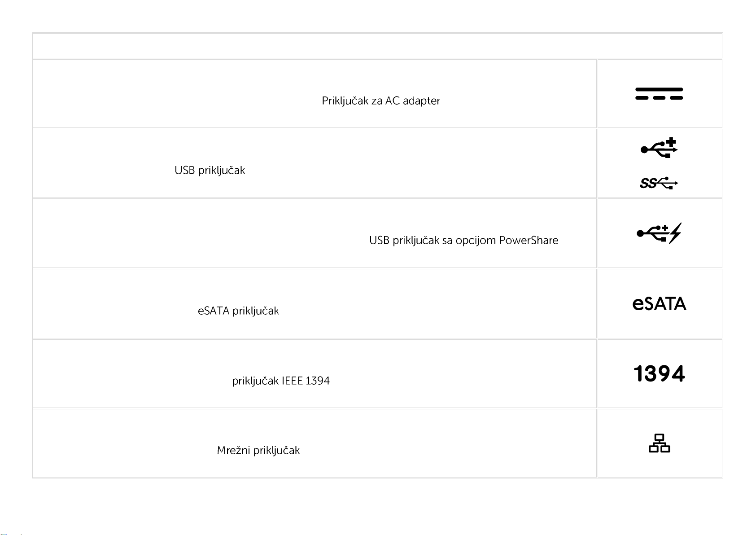Click 'priključak' before 'IEEE 1394'

pyautogui.click(x=255, y=381)
